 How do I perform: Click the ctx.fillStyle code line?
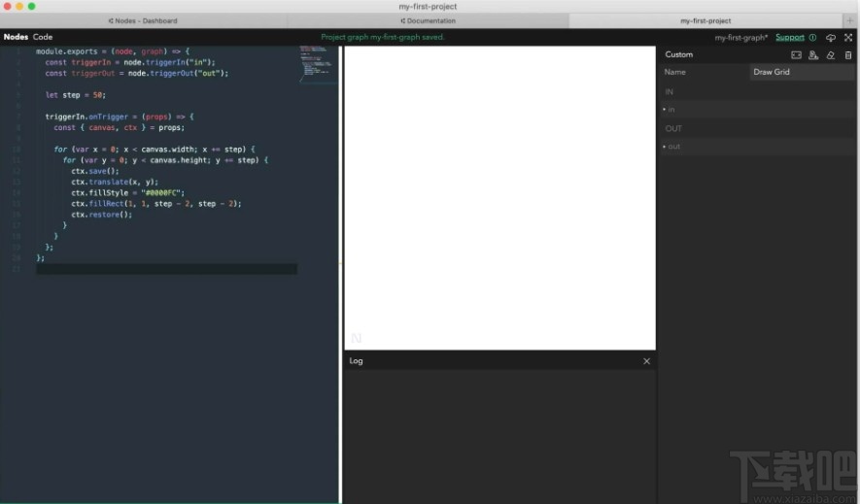[x=128, y=193]
